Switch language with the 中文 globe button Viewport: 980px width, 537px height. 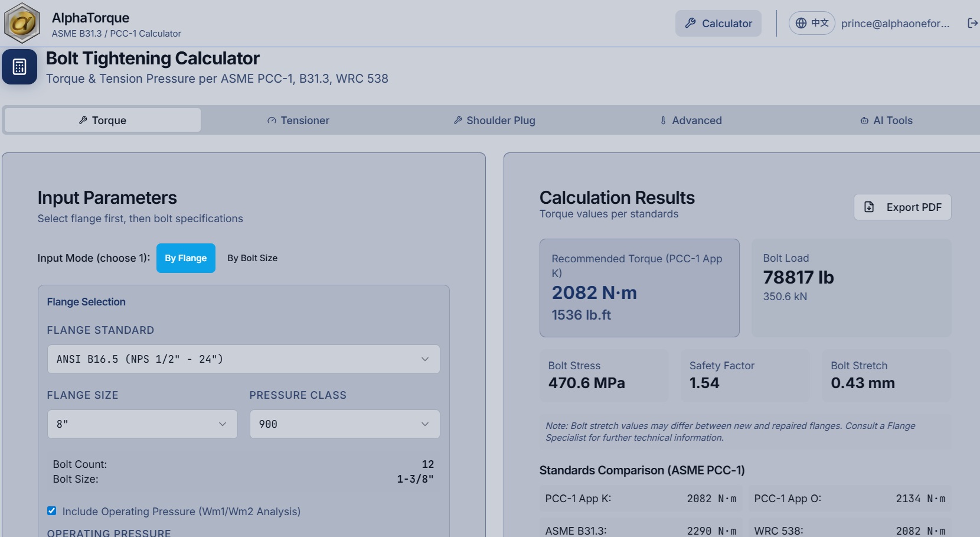pyautogui.click(x=812, y=23)
